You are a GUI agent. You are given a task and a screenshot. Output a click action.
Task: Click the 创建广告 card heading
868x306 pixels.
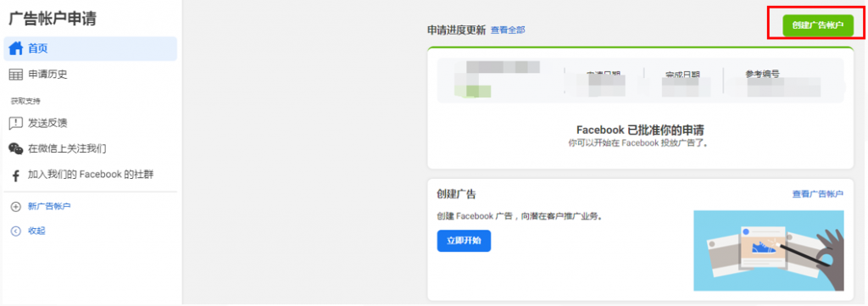coord(456,194)
